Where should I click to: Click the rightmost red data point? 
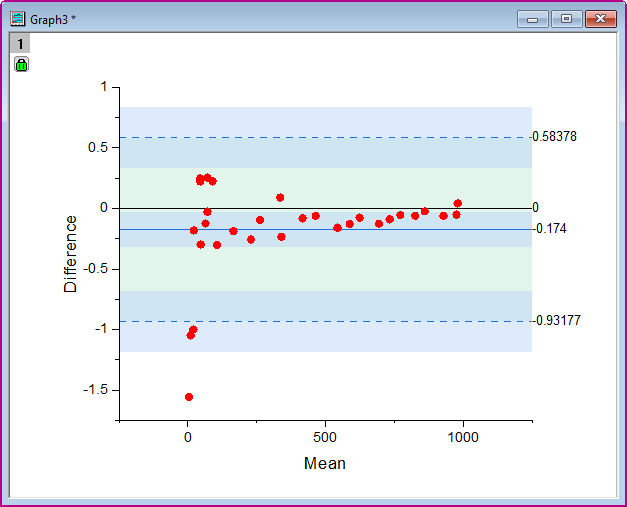(x=458, y=203)
